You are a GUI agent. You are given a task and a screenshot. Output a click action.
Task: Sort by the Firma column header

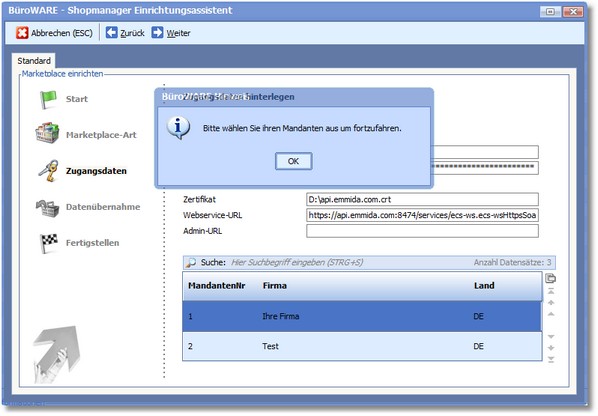pyautogui.click(x=275, y=286)
